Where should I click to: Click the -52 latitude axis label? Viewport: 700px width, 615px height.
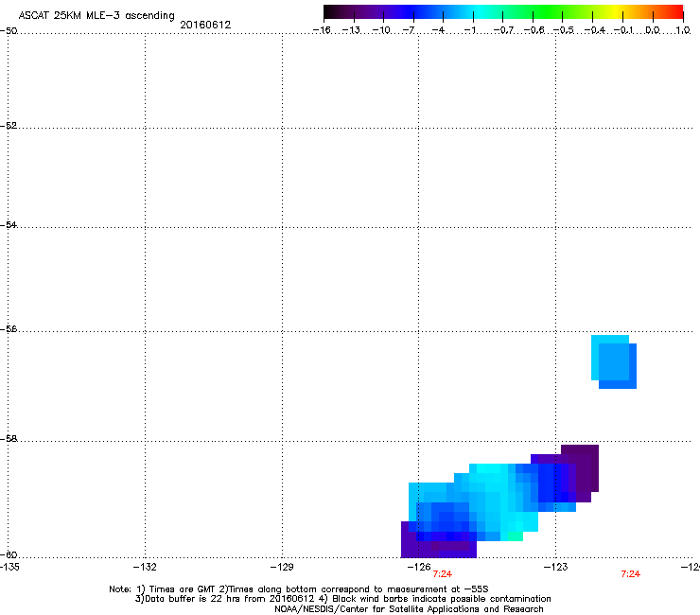click(x=9, y=126)
